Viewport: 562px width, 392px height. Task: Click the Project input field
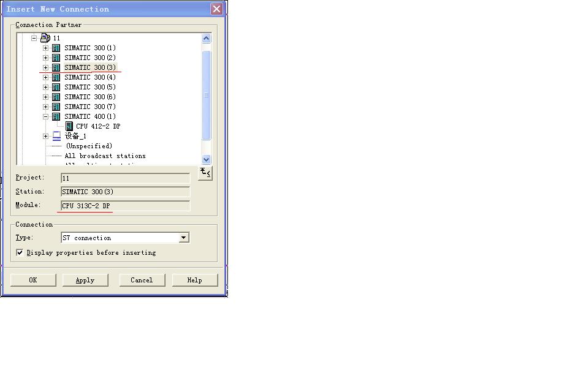tap(126, 178)
